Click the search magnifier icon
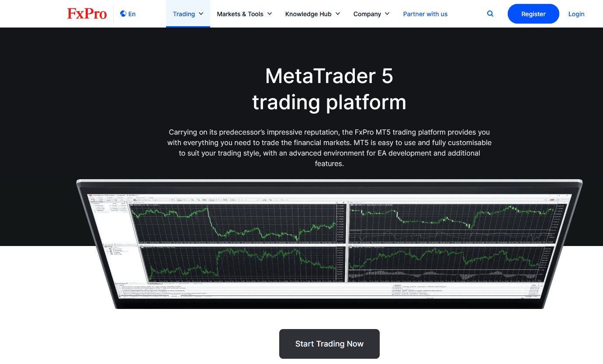Image resolution: width=603 pixels, height=364 pixels. pos(490,14)
